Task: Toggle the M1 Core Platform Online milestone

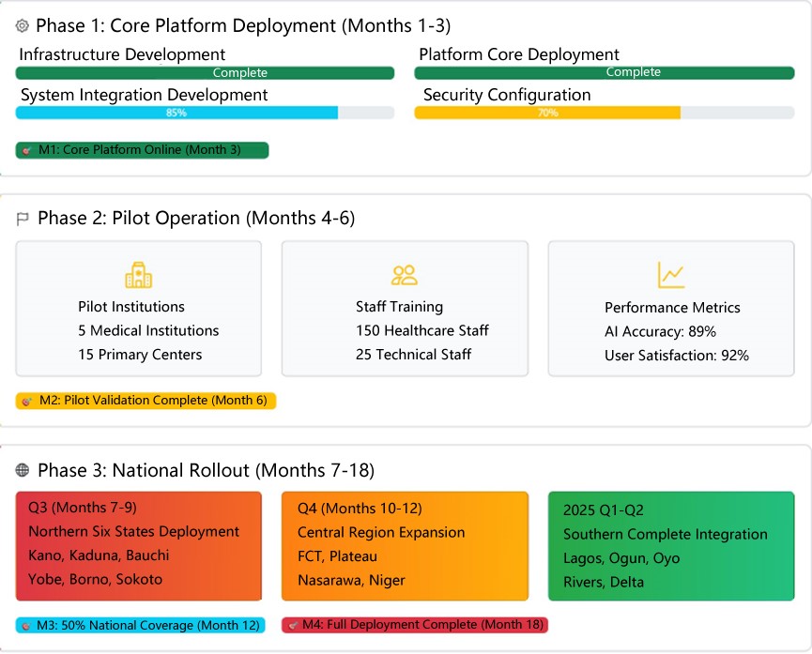Action: click(x=141, y=149)
